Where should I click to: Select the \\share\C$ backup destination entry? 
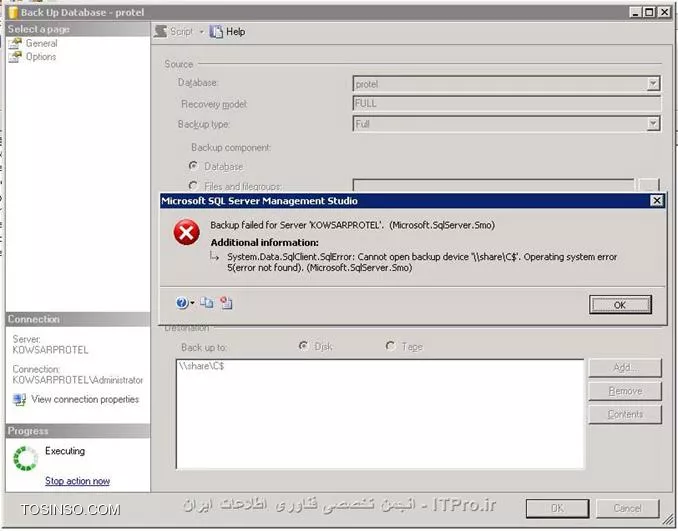[x=201, y=366]
